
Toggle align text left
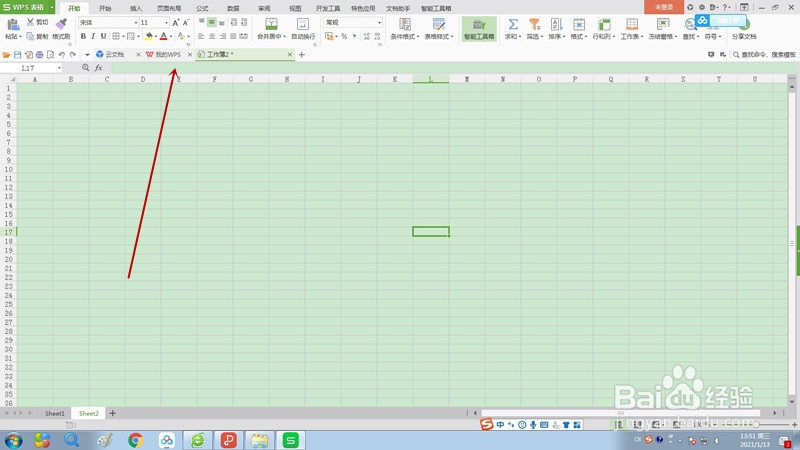(202, 36)
